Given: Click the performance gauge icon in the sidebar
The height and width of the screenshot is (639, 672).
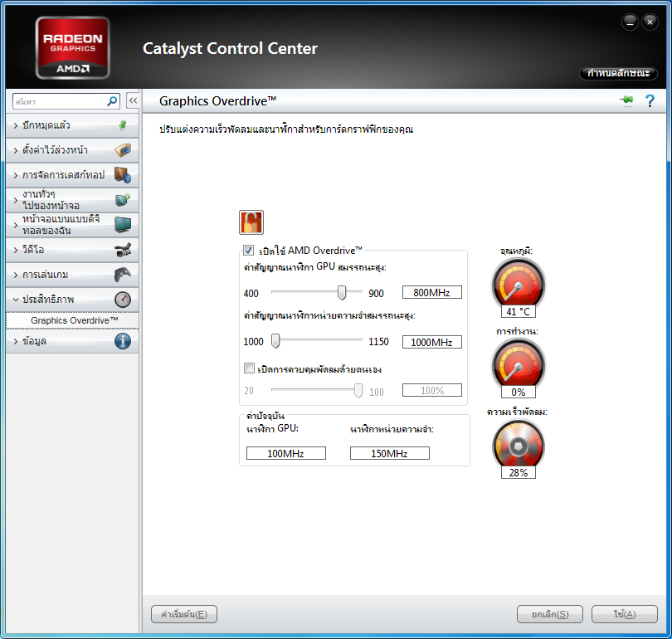Looking at the screenshot, I should point(123,300).
